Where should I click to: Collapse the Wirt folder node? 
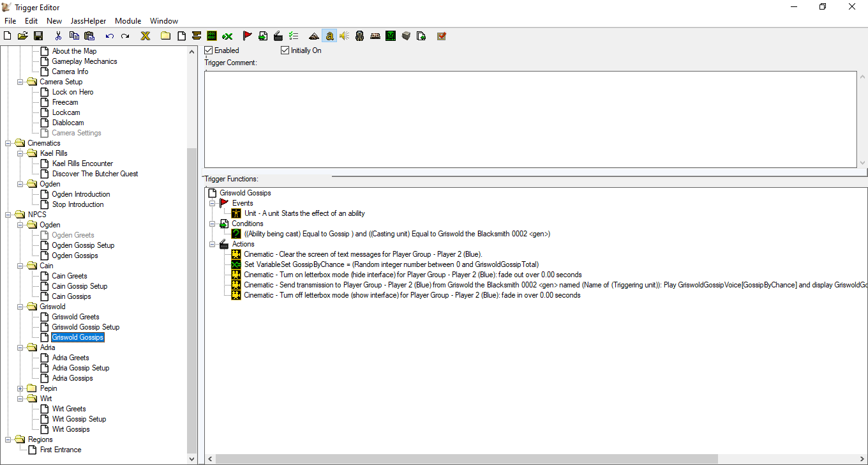tap(20, 399)
